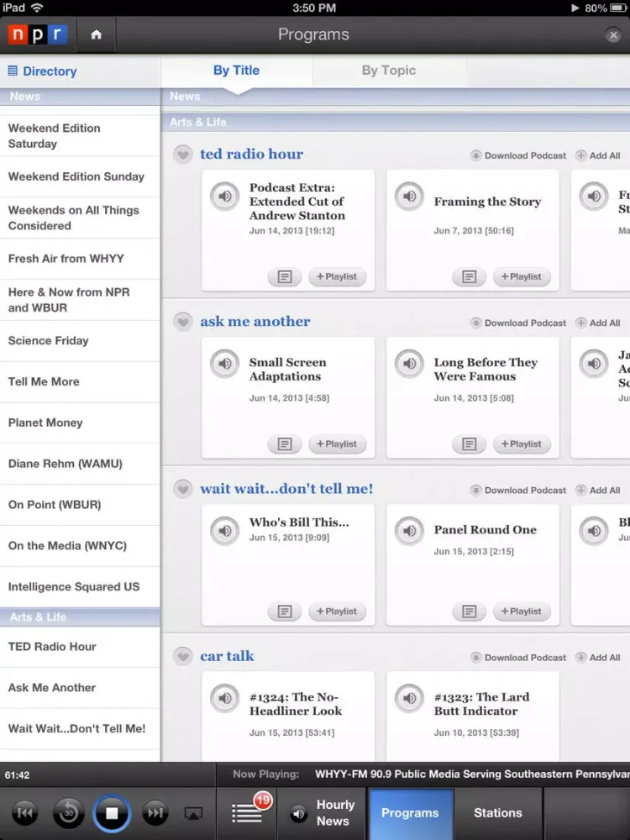Favorite the Car Talk program
This screenshot has height=840, width=630.
pyautogui.click(x=182, y=656)
